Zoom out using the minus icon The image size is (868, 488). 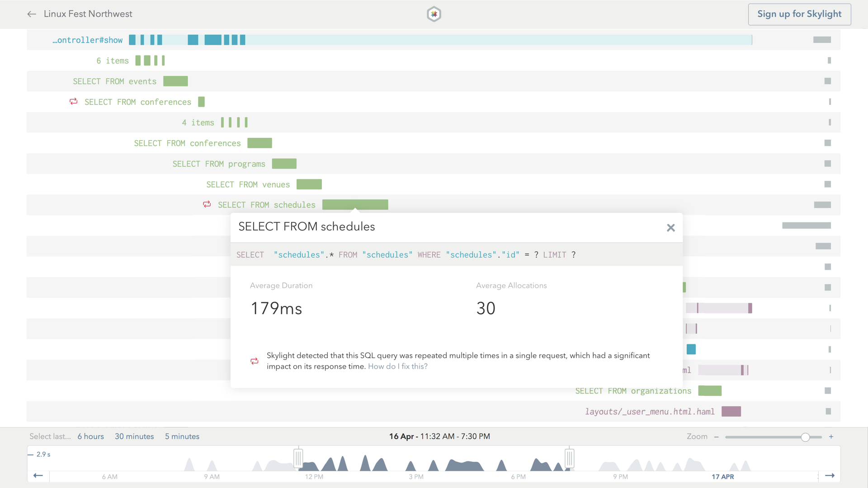point(717,436)
